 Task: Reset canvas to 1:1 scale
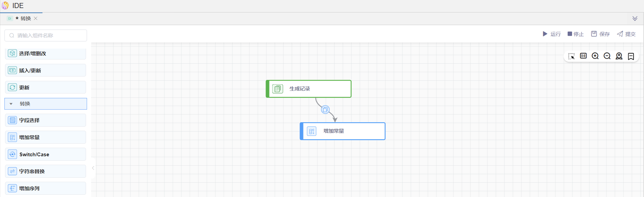tap(583, 56)
